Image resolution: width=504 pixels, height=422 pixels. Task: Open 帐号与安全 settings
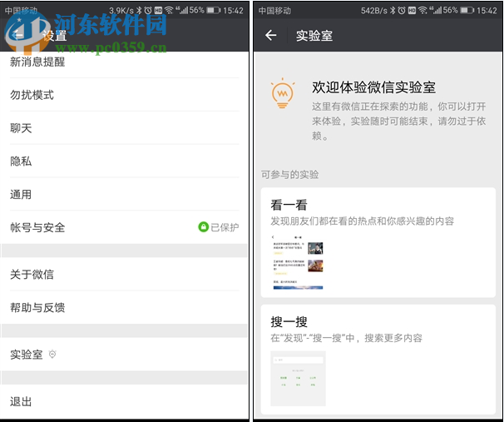(125, 227)
